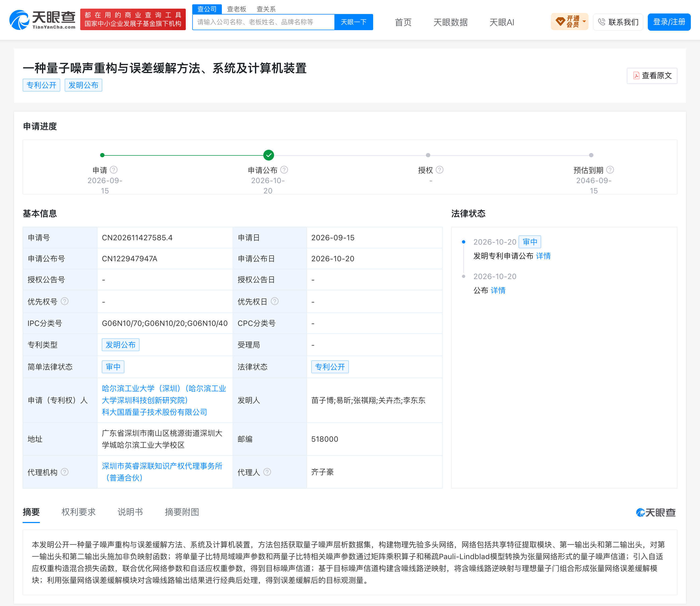Click the 天眼一下 search button
This screenshot has width=700, height=606.
click(353, 22)
